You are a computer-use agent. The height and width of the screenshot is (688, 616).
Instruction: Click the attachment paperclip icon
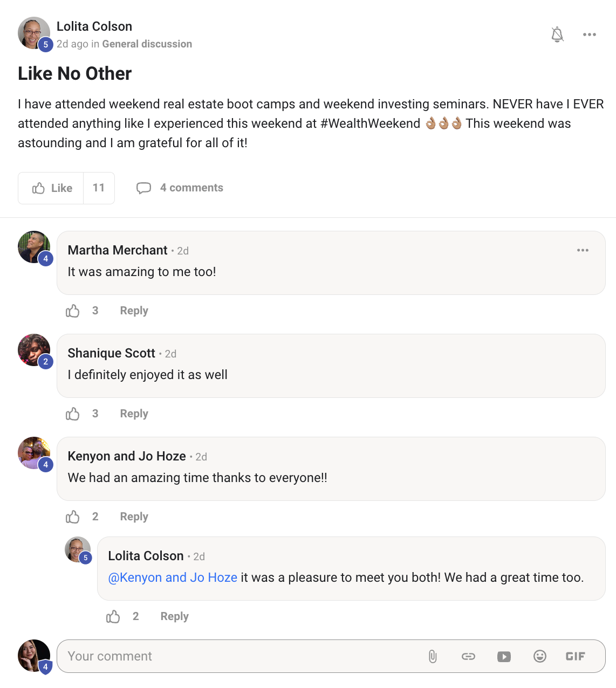click(433, 657)
